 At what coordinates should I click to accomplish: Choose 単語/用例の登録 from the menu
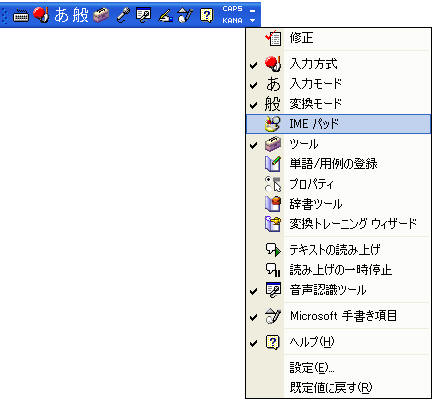(x=338, y=164)
